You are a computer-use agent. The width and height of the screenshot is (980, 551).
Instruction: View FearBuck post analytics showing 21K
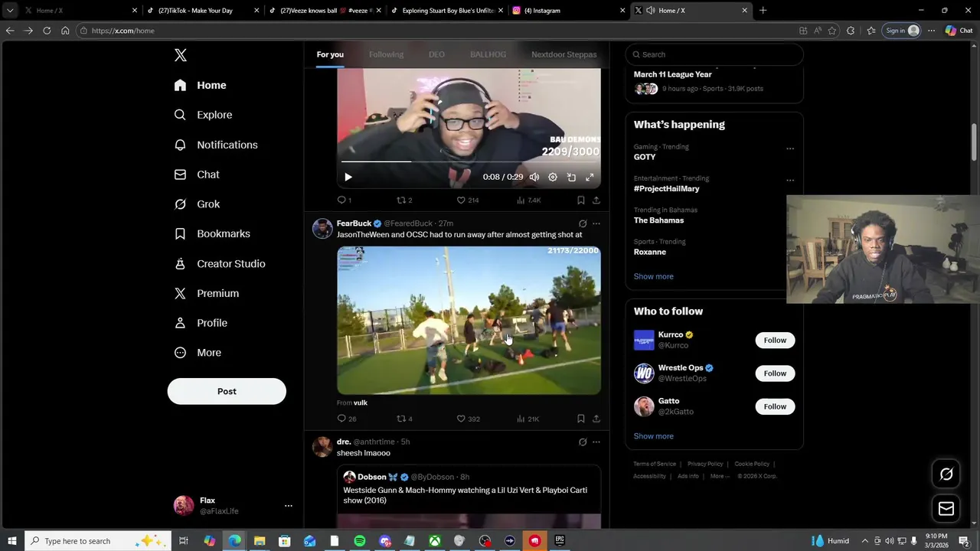click(x=528, y=419)
